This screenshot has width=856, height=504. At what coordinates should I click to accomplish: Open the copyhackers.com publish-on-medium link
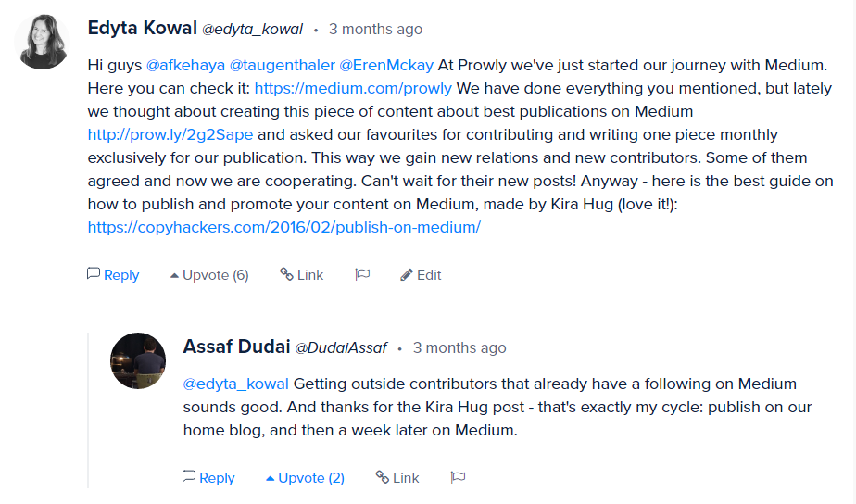click(x=284, y=227)
